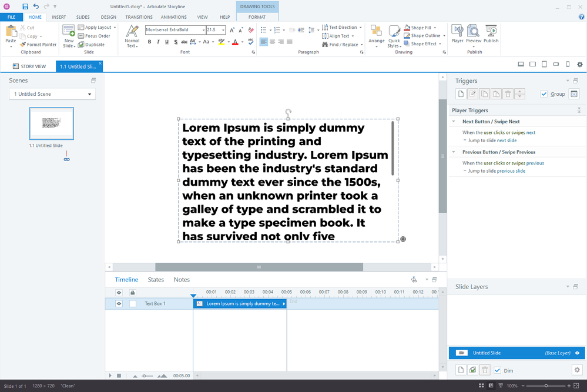The image size is (587, 392).
Task: Create a new trigger in Triggers panel
Action: tap(461, 94)
